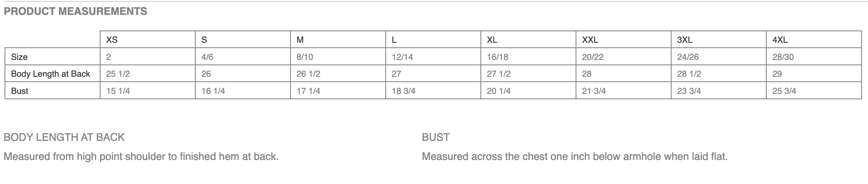This screenshot has width=868, height=184.
Task: Click the Size row label
Action: 19,57
